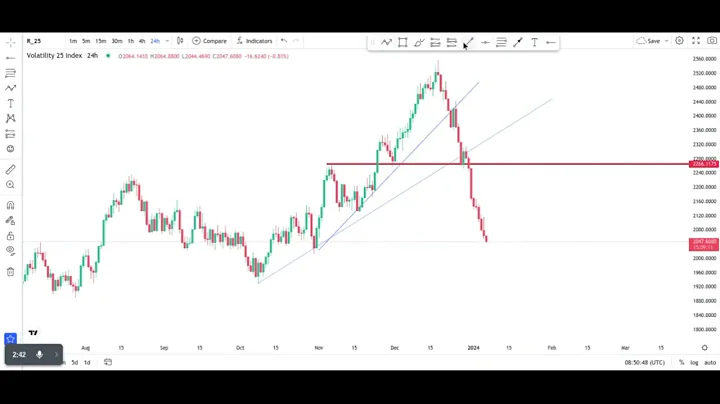The height and width of the screenshot is (404, 720).
Task: Click the Redo arrow
Action: click(296, 41)
